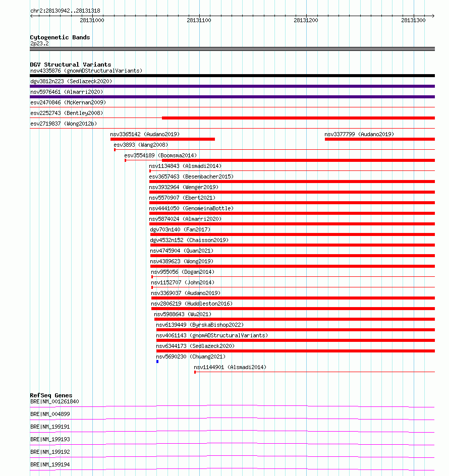
Task: Select dgv703n140 (Fan2017) variant
Action: pos(180,230)
